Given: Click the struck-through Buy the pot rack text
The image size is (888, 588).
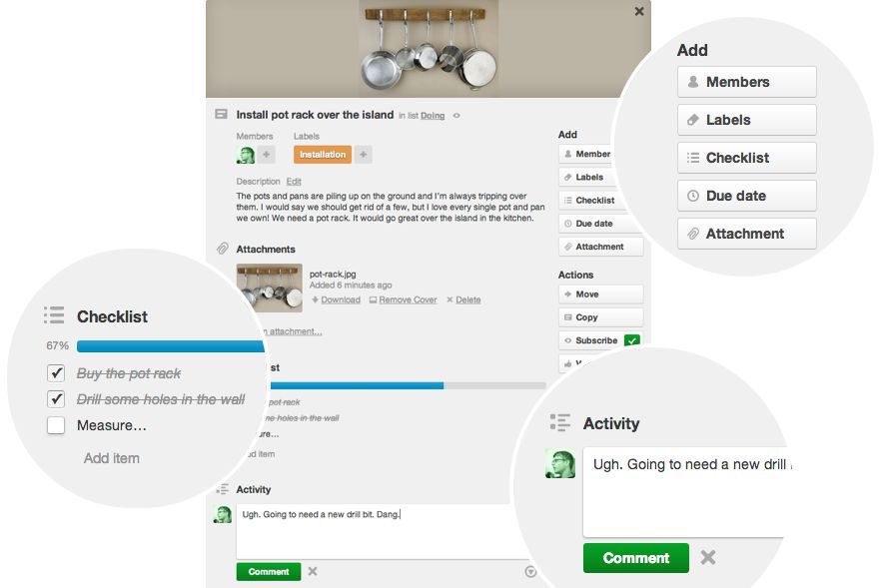Looking at the screenshot, I should click(x=129, y=373).
